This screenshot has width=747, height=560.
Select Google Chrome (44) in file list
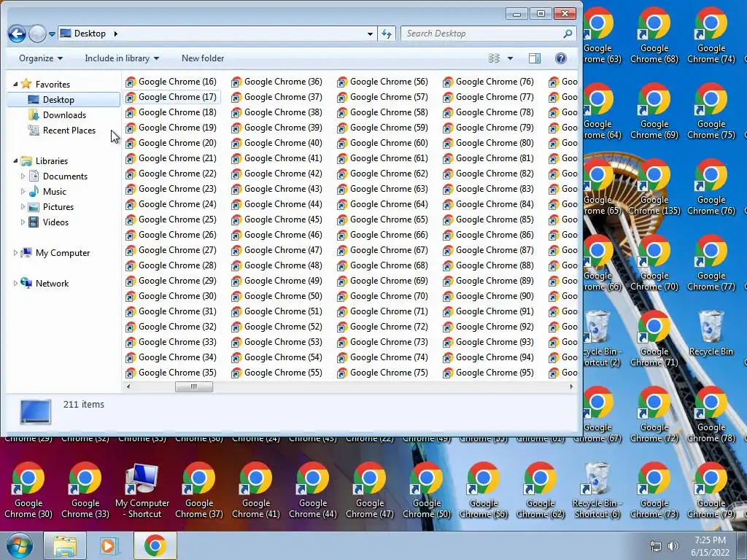[x=276, y=204]
